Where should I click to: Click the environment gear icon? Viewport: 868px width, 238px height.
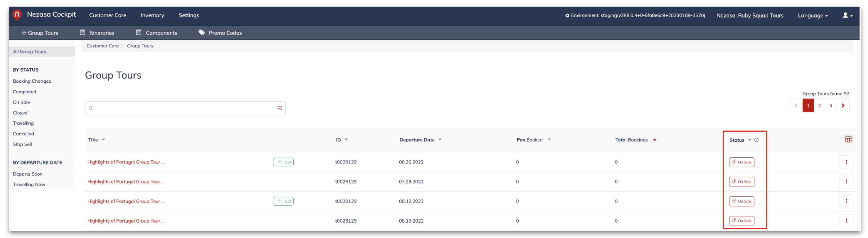[567, 15]
